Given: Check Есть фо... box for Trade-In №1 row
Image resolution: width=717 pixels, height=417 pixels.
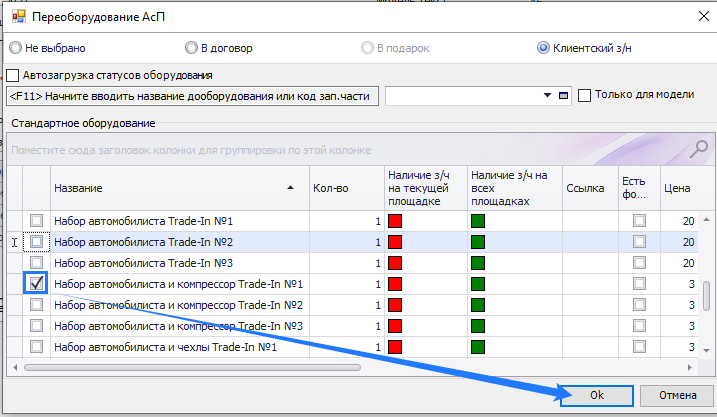Looking at the screenshot, I should (639, 221).
